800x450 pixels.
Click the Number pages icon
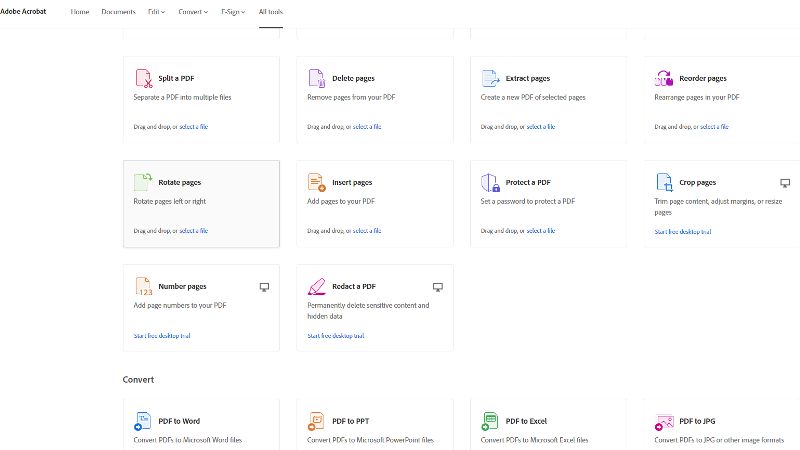pos(143,286)
